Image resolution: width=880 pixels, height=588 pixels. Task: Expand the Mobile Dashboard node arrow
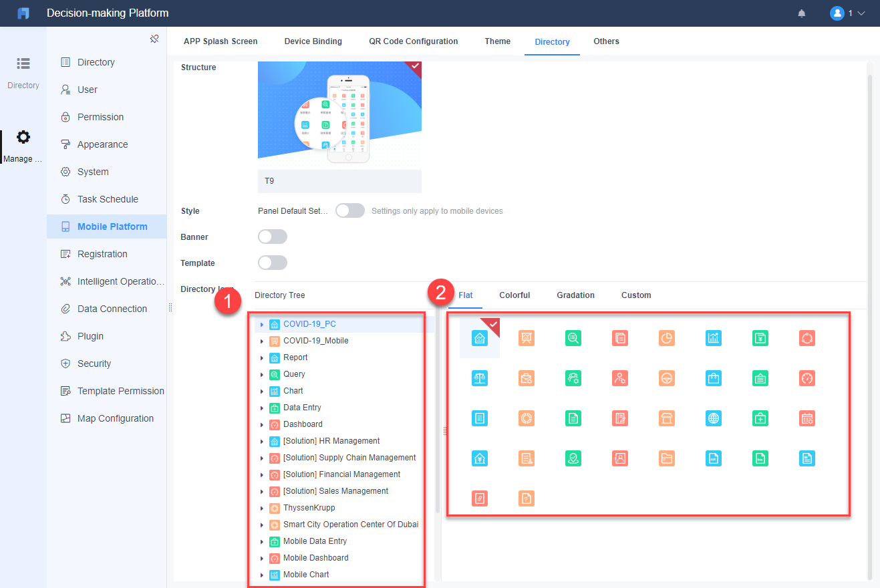[262, 559]
